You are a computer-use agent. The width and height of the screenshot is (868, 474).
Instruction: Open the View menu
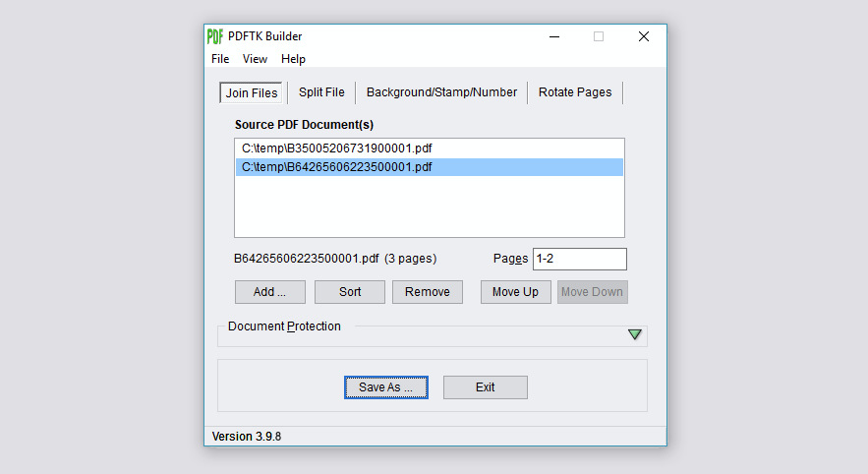tap(255, 59)
